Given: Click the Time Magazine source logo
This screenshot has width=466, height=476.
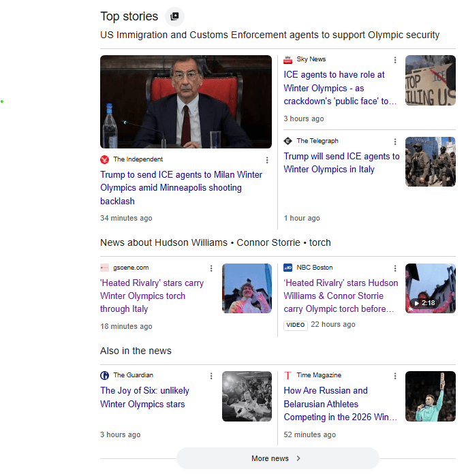Looking at the screenshot, I should (288, 375).
